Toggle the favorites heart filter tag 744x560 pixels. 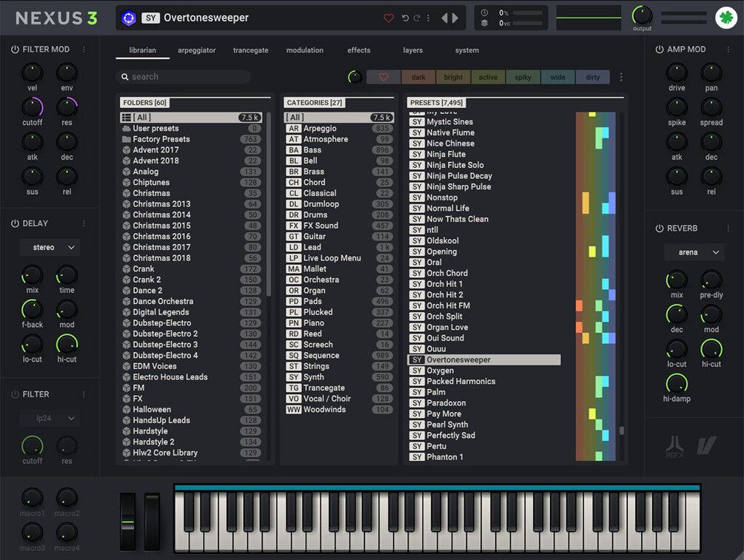383,77
